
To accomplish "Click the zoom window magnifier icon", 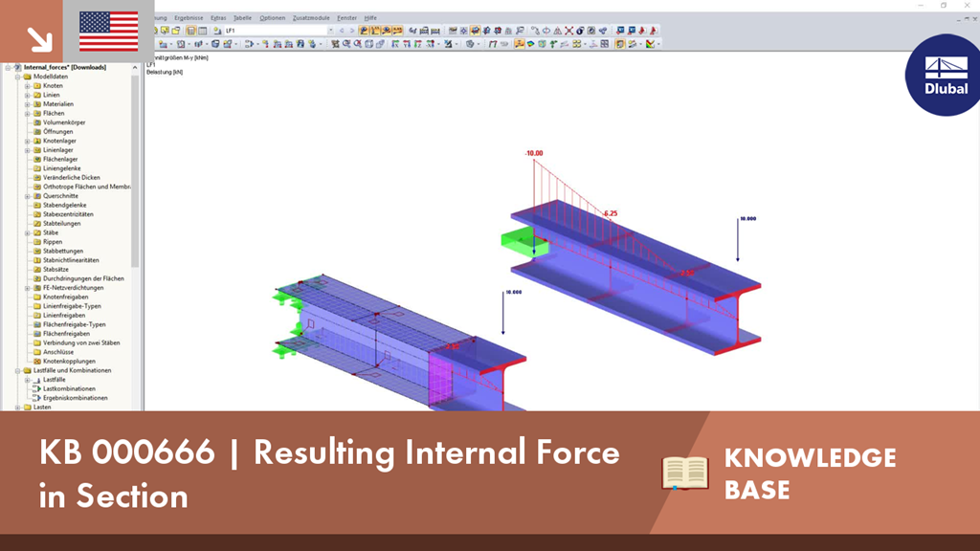I will tap(358, 44).
